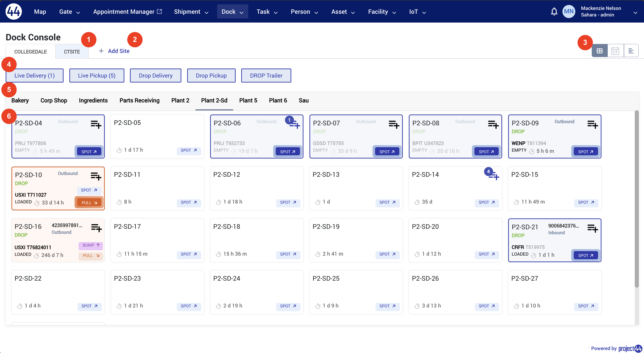
Task: Select the COLLEGEDALE site tab
Action: pos(30,52)
